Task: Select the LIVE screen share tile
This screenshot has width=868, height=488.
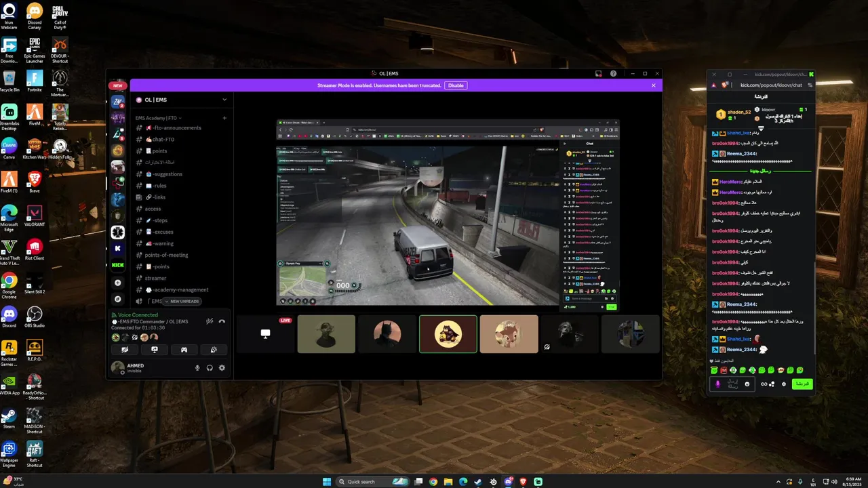Action: 265,333
